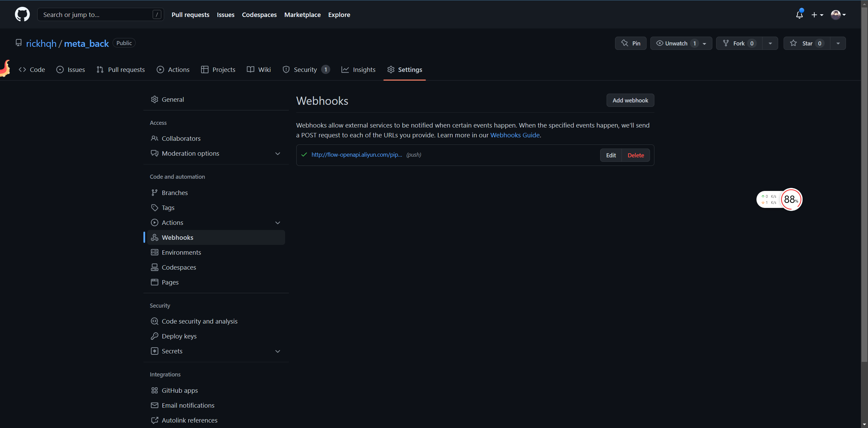Switch to the Security tab

pos(306,70)
